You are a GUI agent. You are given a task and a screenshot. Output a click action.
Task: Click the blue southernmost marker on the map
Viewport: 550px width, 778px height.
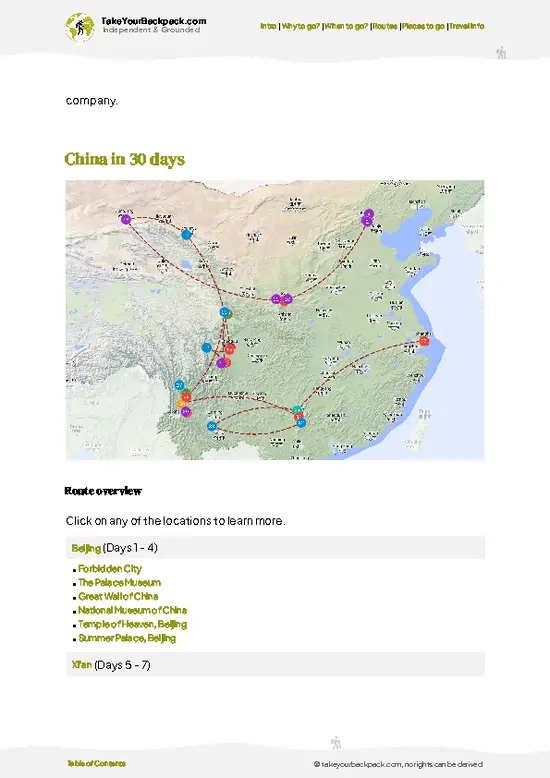click(x=212, y=426)
